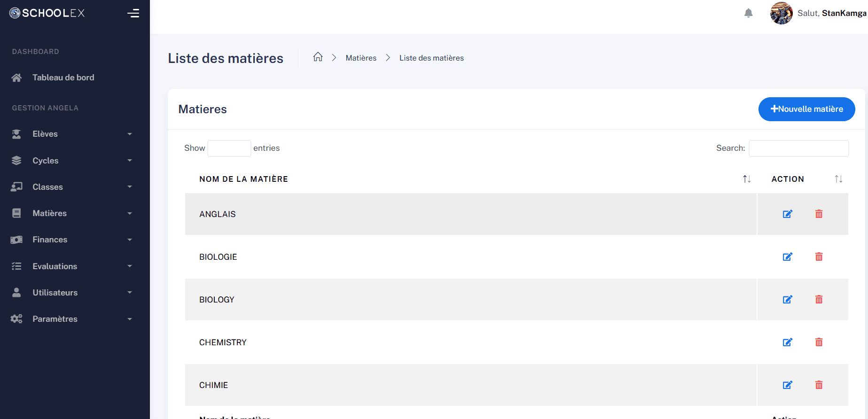Select the BIOLOGIE row text
Screen dimensions: 868x419
click(218, 257)
